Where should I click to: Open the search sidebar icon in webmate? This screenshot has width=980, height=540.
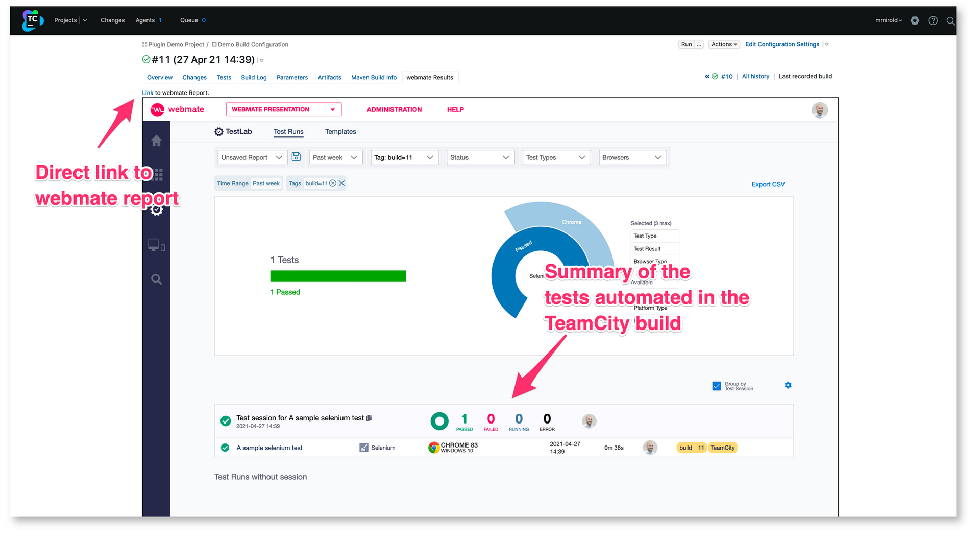[x=156, y=279]
